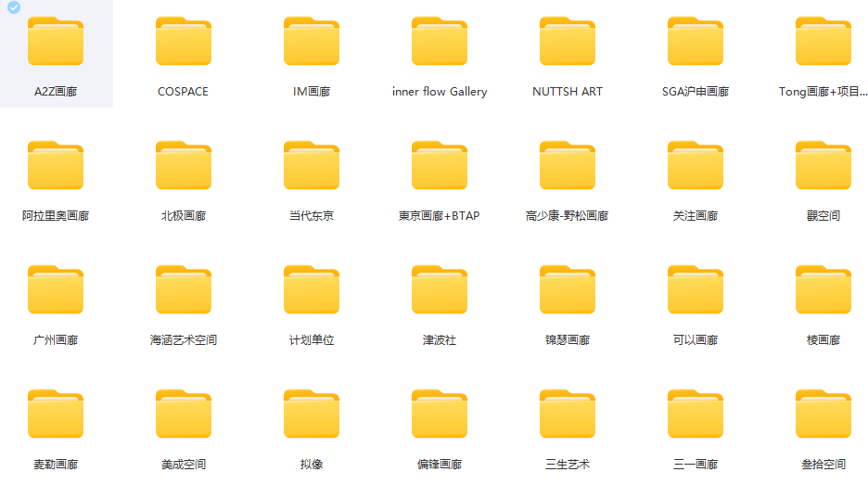Select the 麦勒画廊 folder icon
This screenshot has width=868, height=485.
[x=55, y=415]
